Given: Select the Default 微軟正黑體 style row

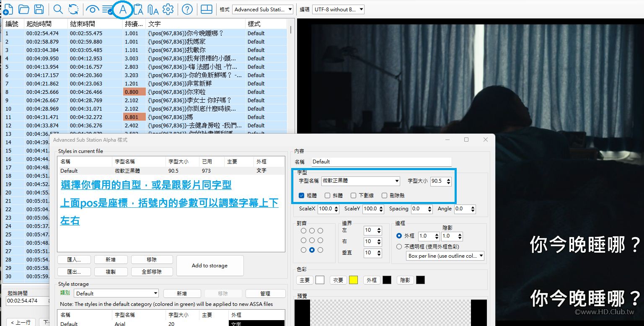Looking at the screenshot, I should click(171, 171).
